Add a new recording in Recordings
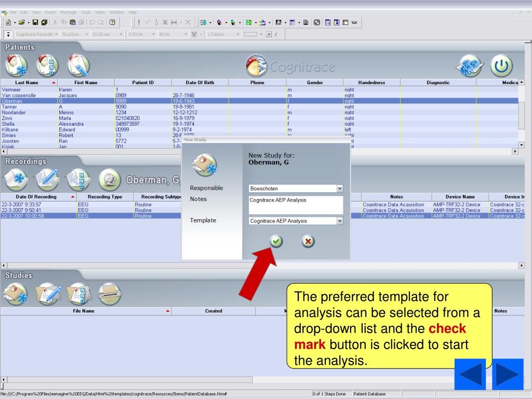Image resolution: width=532 pixels, height=399 pixels. [x=16, y=180]
